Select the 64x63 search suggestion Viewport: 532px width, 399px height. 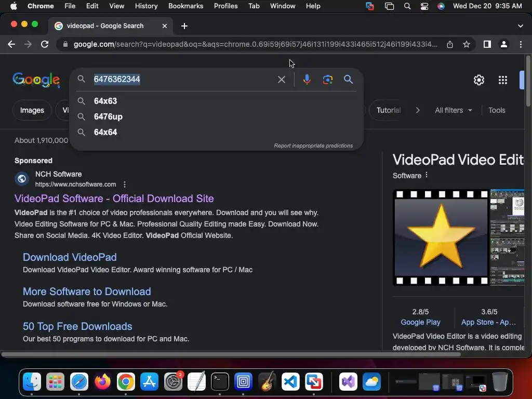216,101
